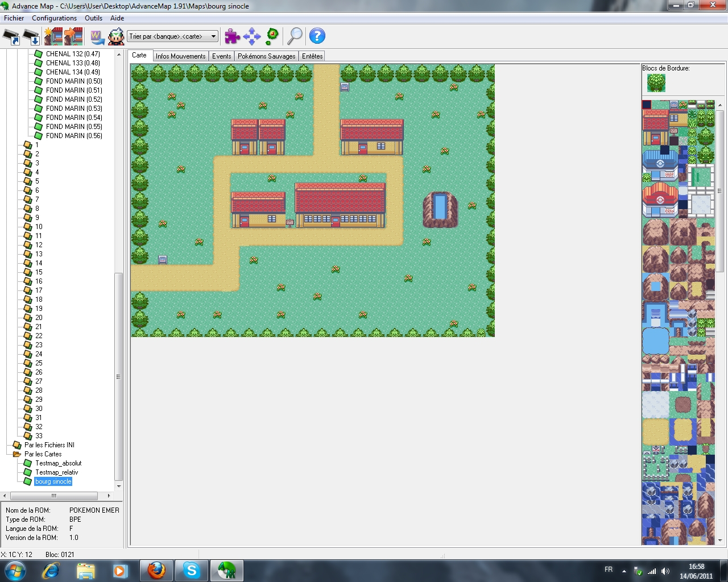This screenshot has height=582, width=728.
Task: Click the tree panel scroll-down arrow
Action: (119, 486)
